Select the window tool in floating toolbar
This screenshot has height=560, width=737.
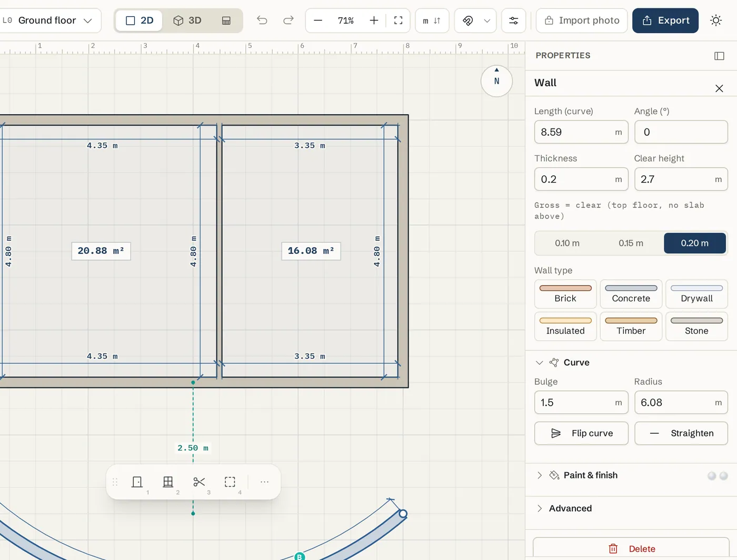168,482
